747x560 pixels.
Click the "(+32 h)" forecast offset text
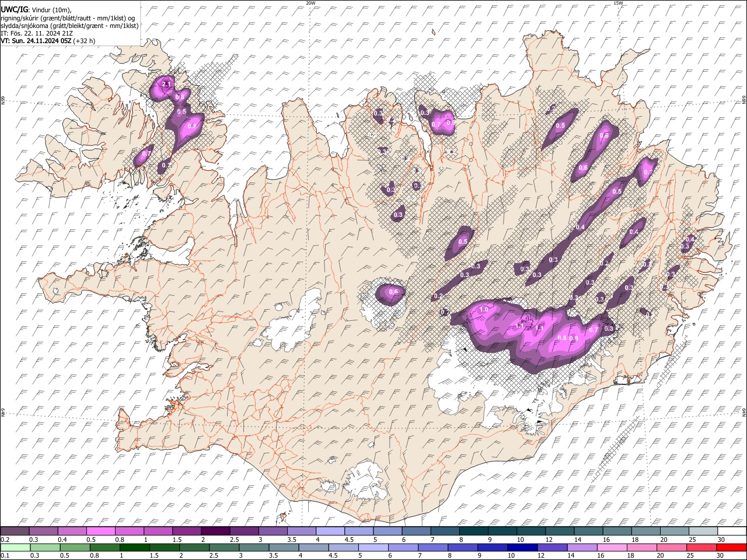coord(84,41)
